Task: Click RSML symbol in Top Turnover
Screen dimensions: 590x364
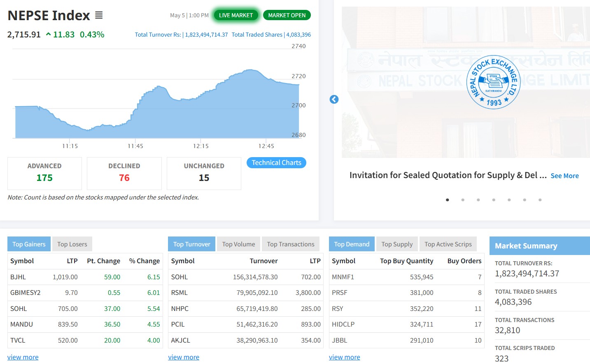Action: 179,293
